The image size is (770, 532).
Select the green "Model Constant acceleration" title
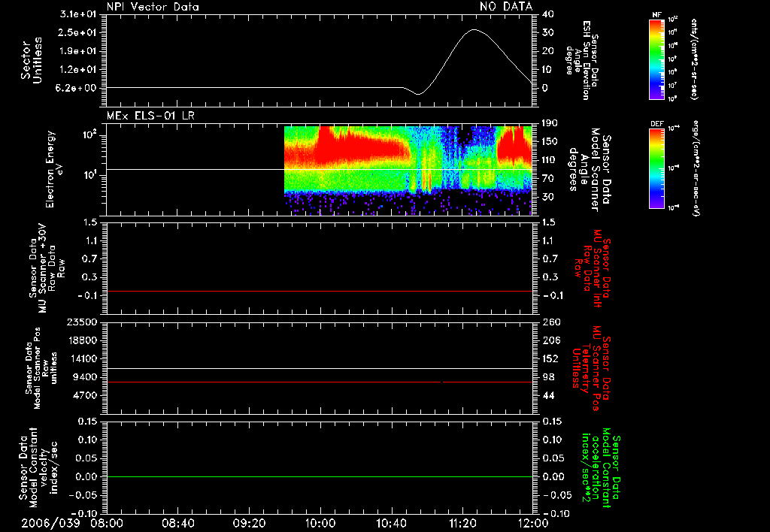(602, 468)
